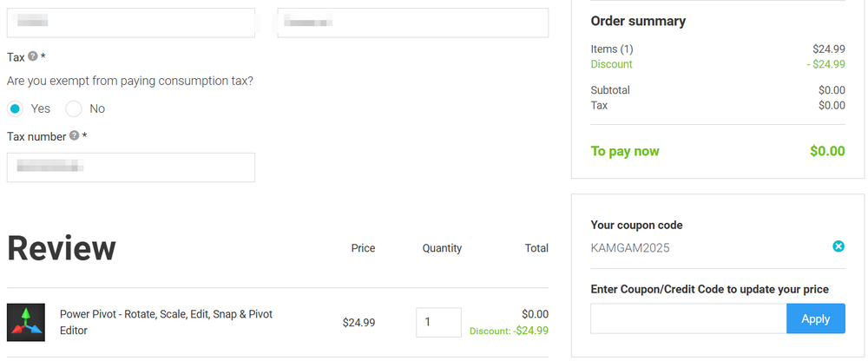Select Yes for tax exemption
Viewport: 868px width, 361px height.
click(16, 108)
